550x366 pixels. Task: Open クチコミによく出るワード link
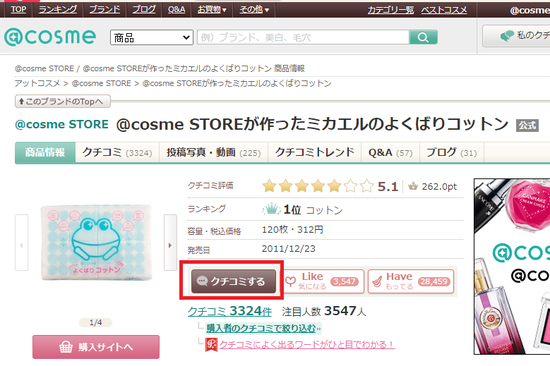[x=307, y=345]
